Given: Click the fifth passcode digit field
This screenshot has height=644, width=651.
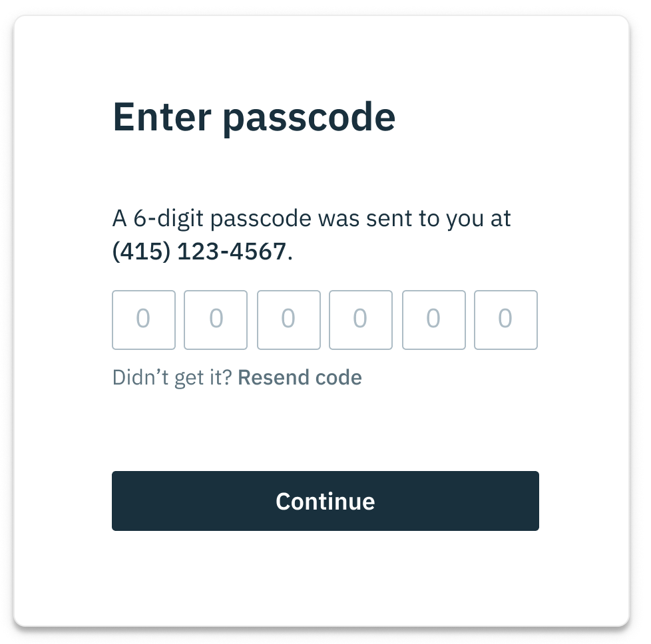Looking at the screenshot, I should click(433, 320).
